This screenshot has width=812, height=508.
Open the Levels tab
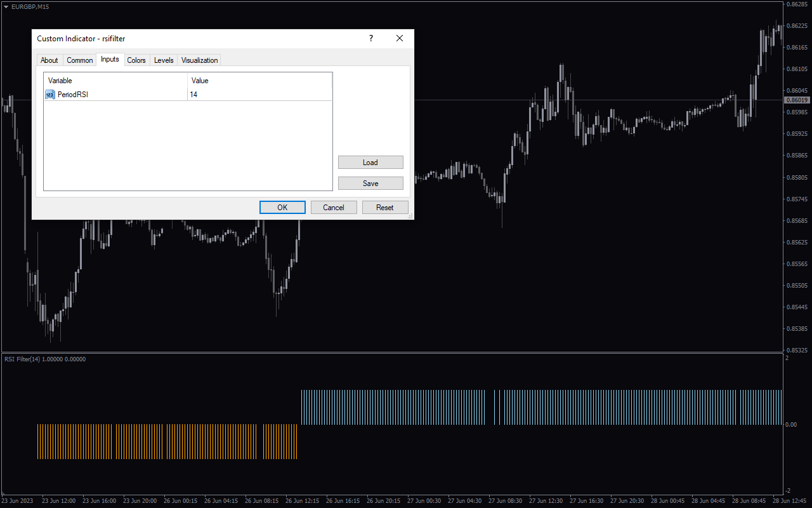(x=164, y=60)
